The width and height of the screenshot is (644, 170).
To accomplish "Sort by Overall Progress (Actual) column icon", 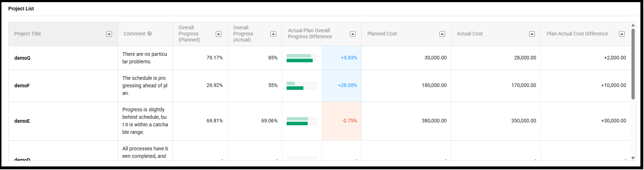I will click(273, 34).
